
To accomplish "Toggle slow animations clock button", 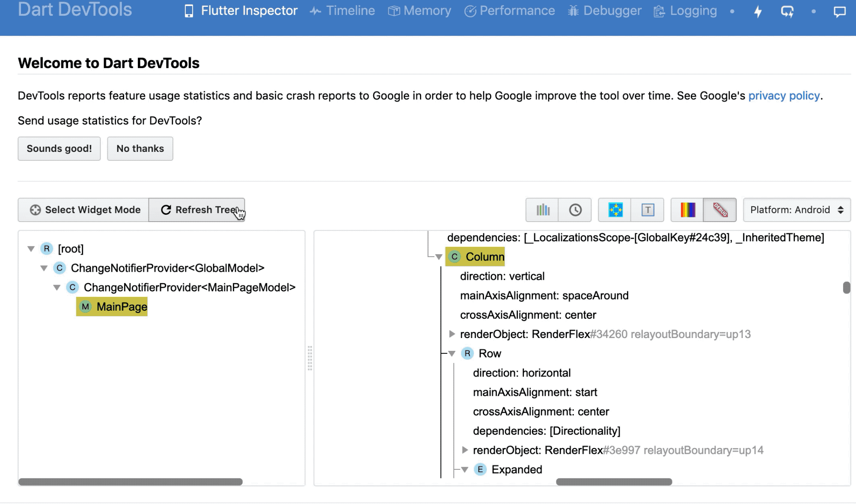I will pos(575,210).
